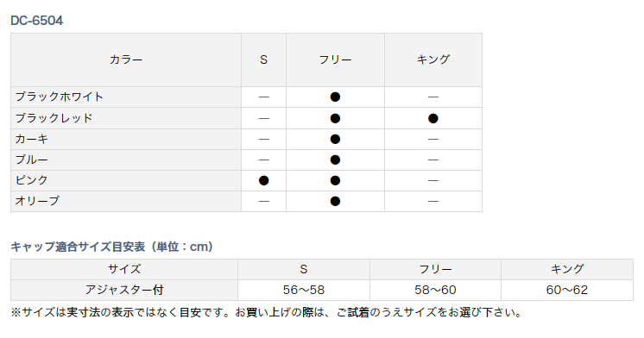Select the オリーブ color row label

tap(37, 201)
